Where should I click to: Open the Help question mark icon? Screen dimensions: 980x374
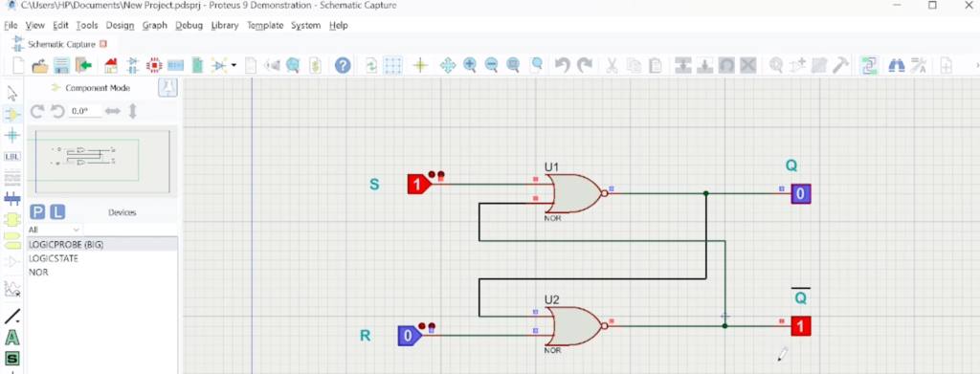pos(342,65)
